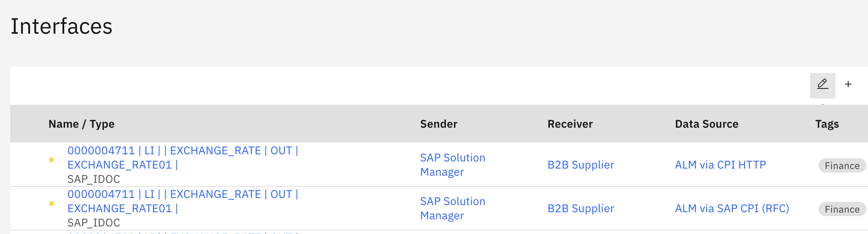Click the Interfaces page heading
Image resolution: width=868 pixels, height=234 pixels.
pos(61,27)
